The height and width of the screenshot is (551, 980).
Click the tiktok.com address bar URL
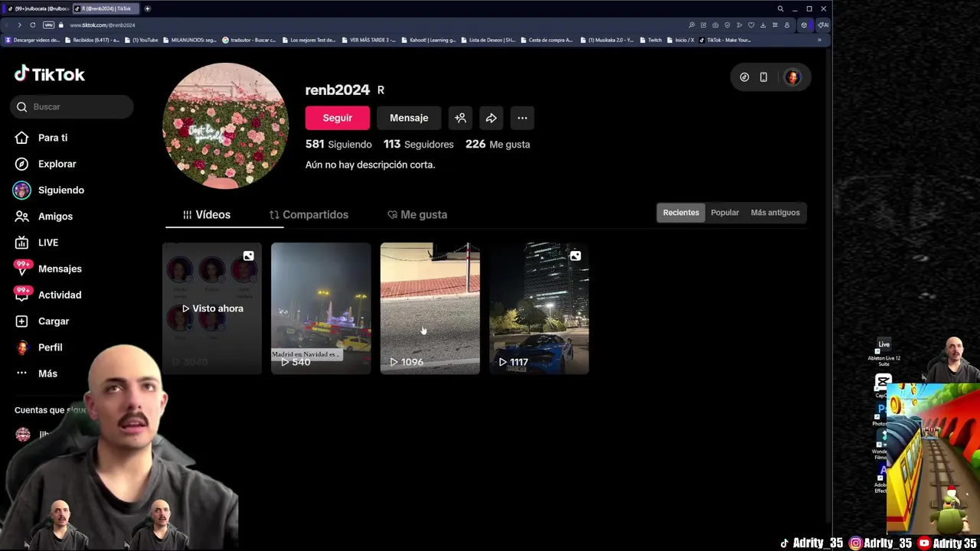[x=102, y=25]
